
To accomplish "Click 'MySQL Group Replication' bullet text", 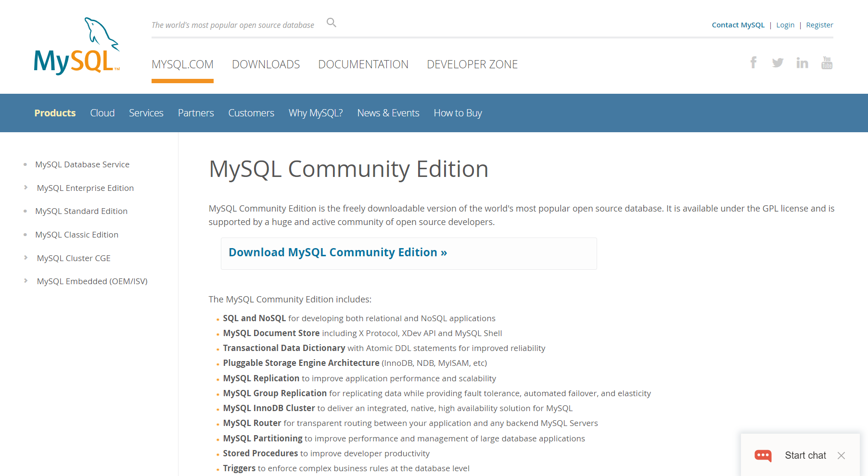I will tap(275, 393).
